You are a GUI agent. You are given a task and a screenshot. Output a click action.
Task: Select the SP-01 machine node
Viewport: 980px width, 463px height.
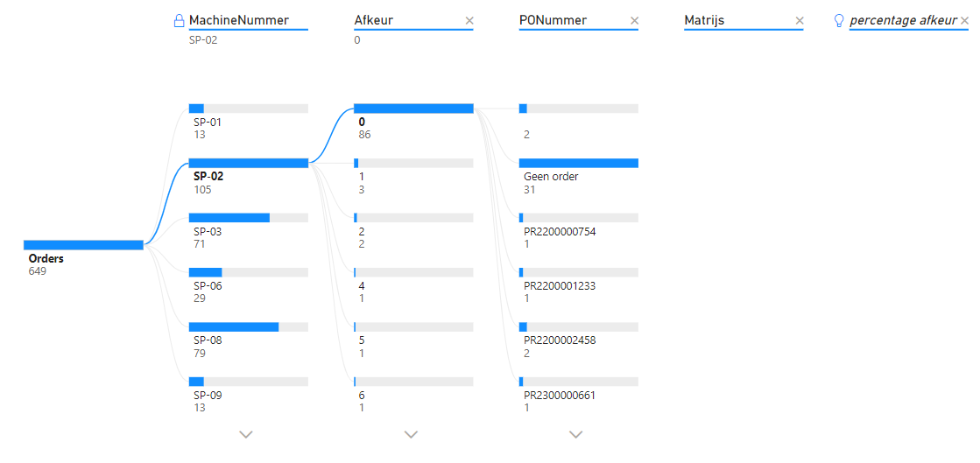[248, 109]
